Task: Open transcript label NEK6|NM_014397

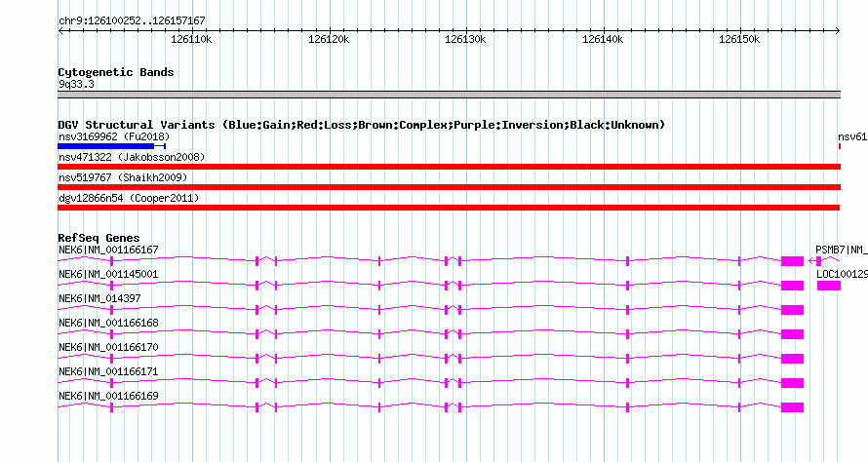Action: tap(99, 299)
